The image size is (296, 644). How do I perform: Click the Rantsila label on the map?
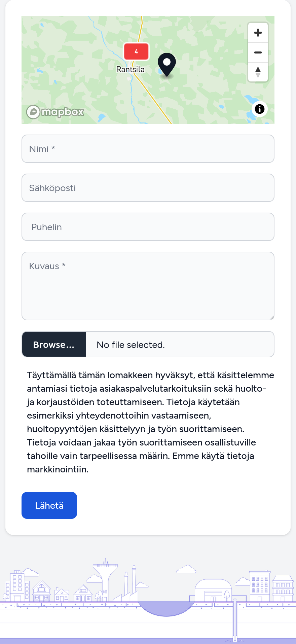[131, 69]
